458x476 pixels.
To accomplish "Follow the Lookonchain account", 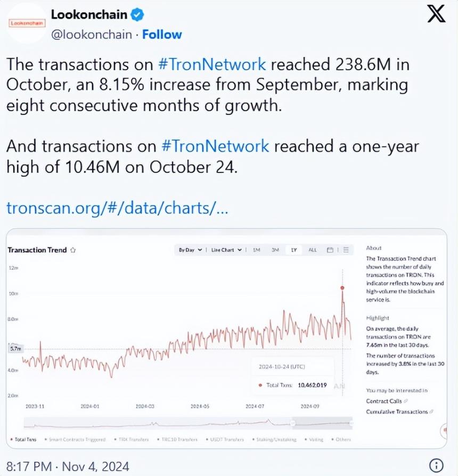I will point(162,35).
